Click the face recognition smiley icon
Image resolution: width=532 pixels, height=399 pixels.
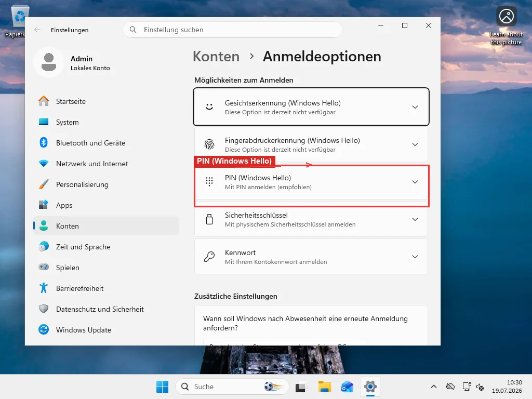(209, 107)
